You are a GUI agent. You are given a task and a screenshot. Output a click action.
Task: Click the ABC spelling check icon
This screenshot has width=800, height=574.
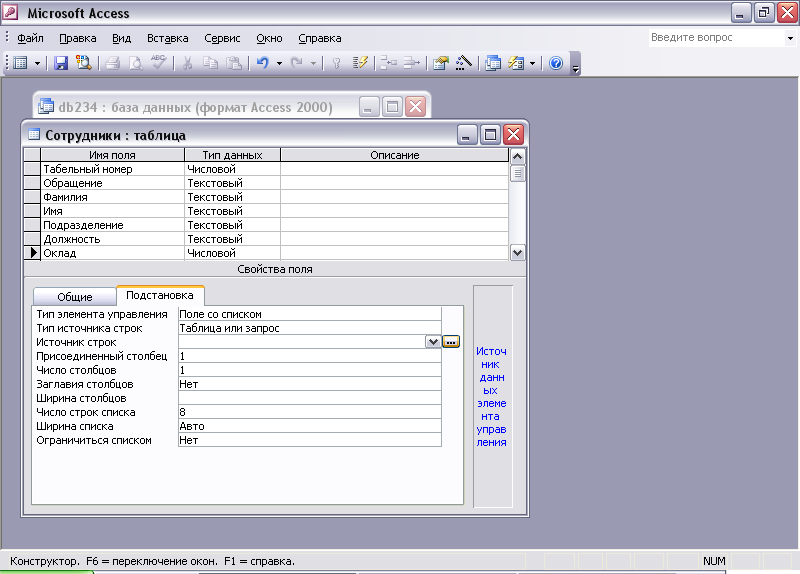(x=159, y=63)
